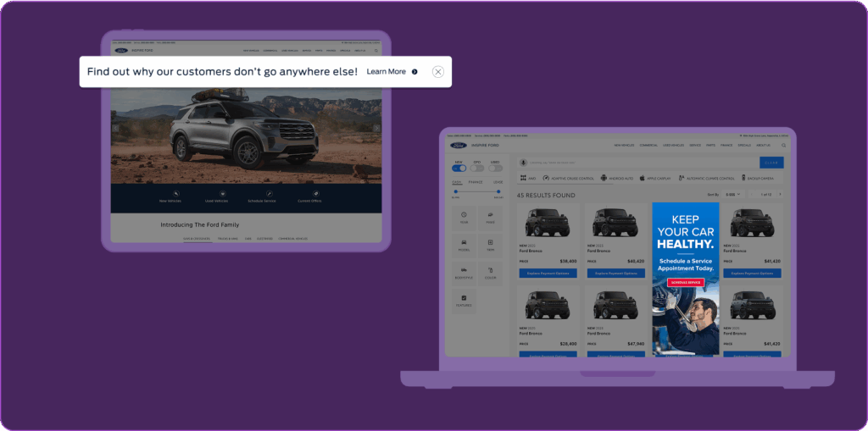This screenshot has height=431, width=868.
Task: Select the SUVs & Crossovers tab
Action: coord(197,239)
